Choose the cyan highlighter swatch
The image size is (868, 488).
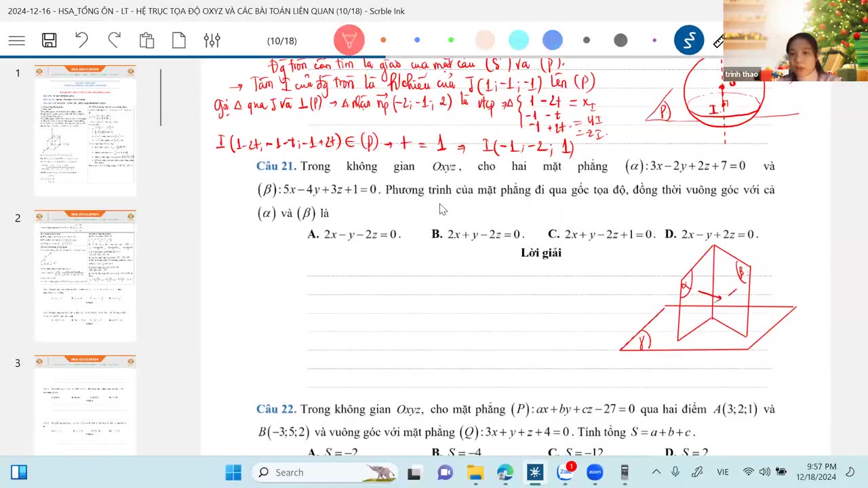coord(519,41)
